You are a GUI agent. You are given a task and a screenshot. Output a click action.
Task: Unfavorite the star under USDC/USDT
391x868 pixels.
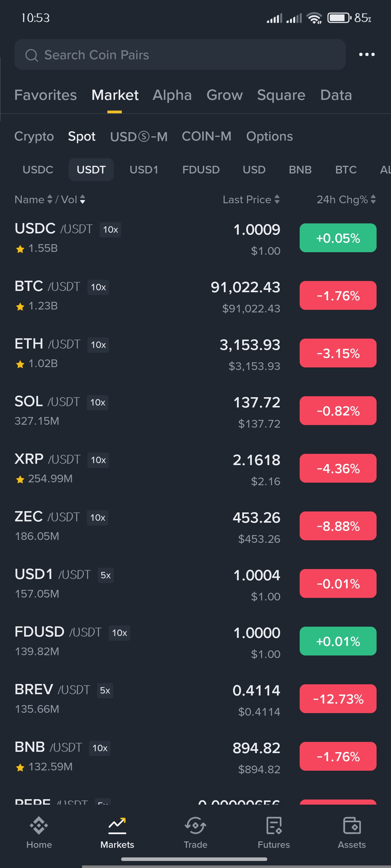point(20,249)
